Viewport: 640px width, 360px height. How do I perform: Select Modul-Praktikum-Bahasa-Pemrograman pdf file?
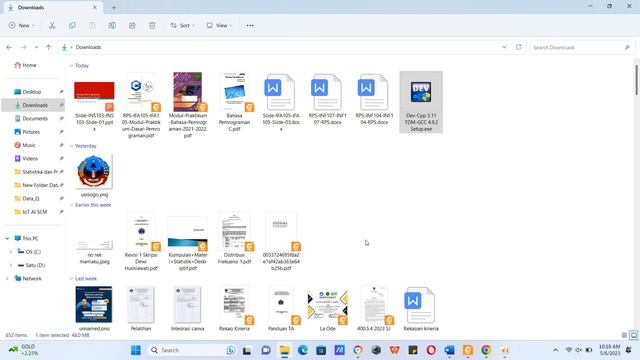188,105
